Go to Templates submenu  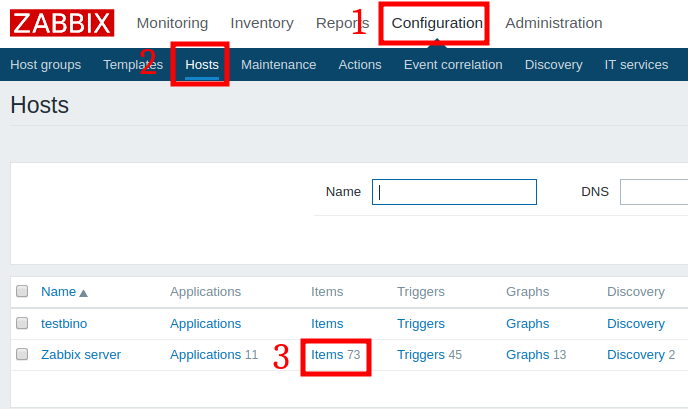133,65
